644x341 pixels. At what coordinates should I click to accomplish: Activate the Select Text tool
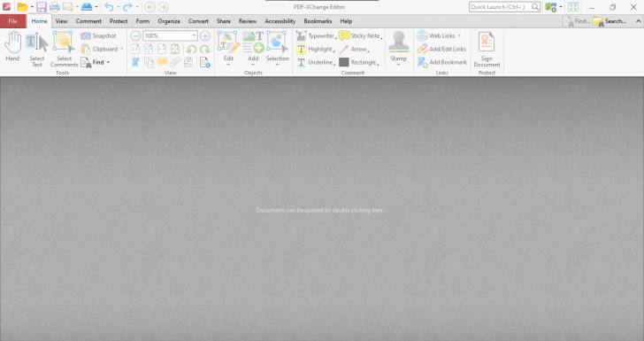37,49
